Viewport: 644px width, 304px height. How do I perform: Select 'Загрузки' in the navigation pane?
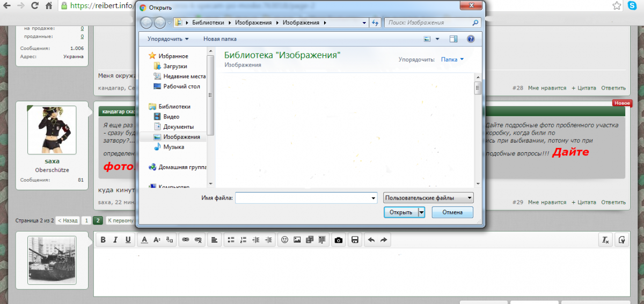point(175,66)
